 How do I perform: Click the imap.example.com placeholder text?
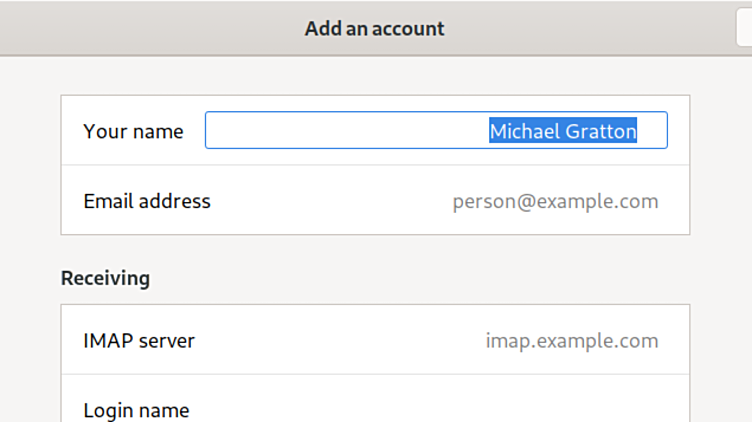(x=571, y=341)
